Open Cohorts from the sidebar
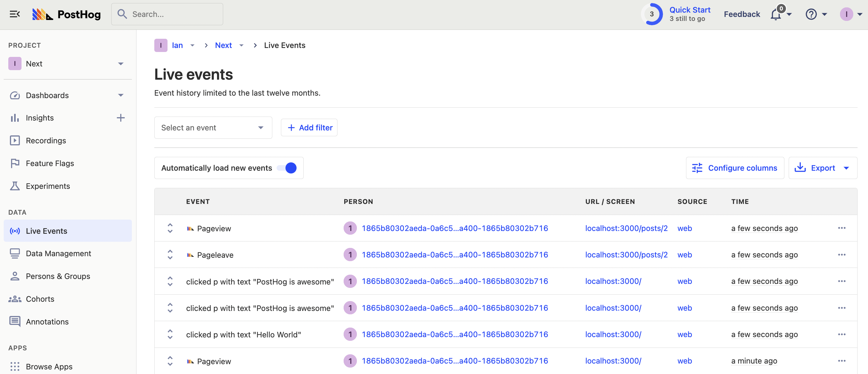 (40, 299)
